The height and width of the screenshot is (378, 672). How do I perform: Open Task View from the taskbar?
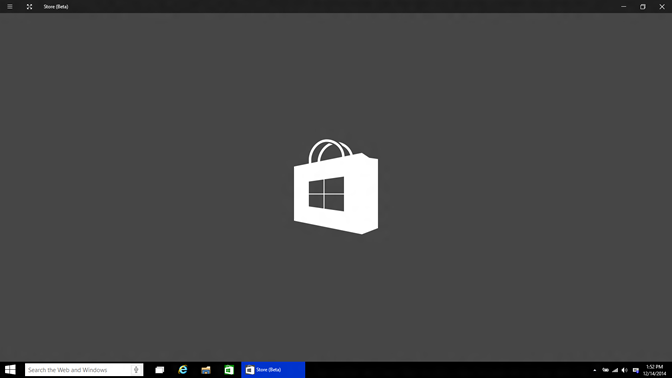159,369
